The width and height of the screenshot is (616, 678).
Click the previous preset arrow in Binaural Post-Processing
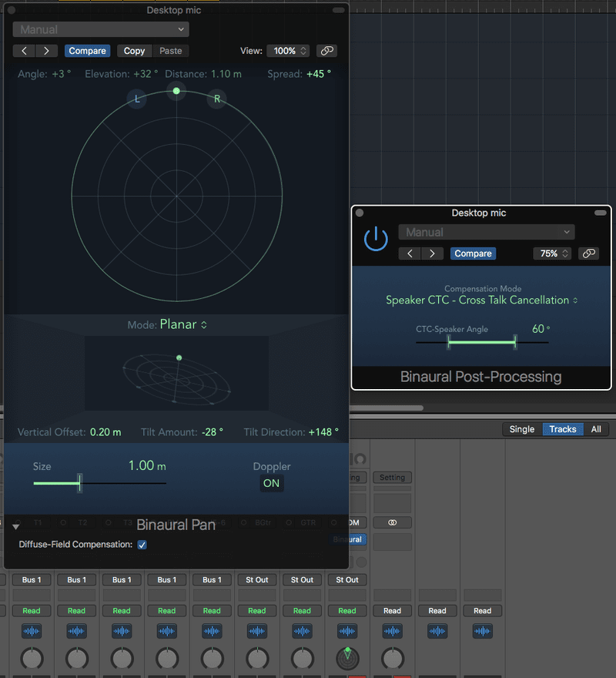point(409,253)
